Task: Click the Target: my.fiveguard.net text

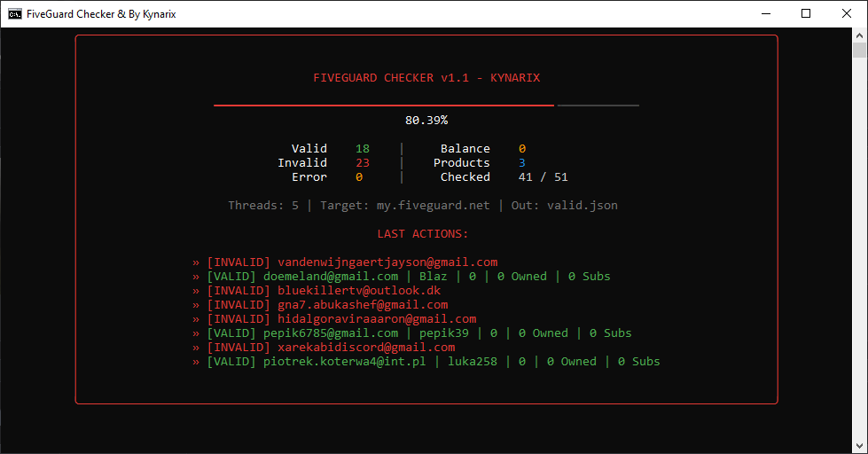Action: tap(405, 206)
